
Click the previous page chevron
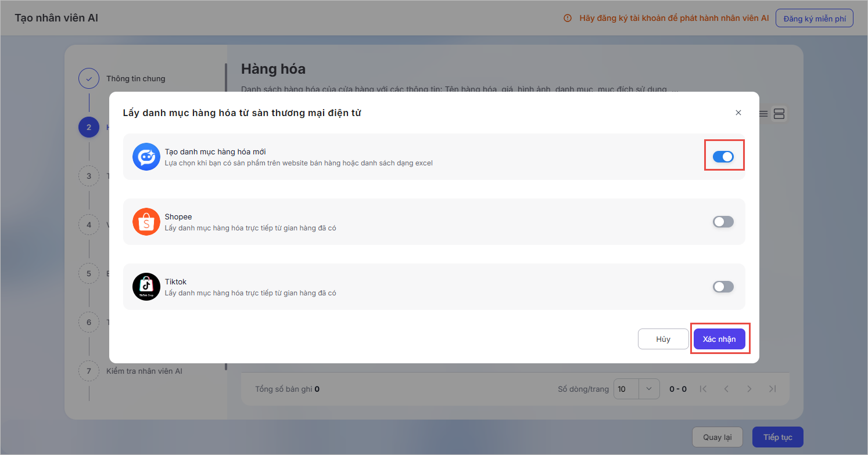tap(726, 389)
